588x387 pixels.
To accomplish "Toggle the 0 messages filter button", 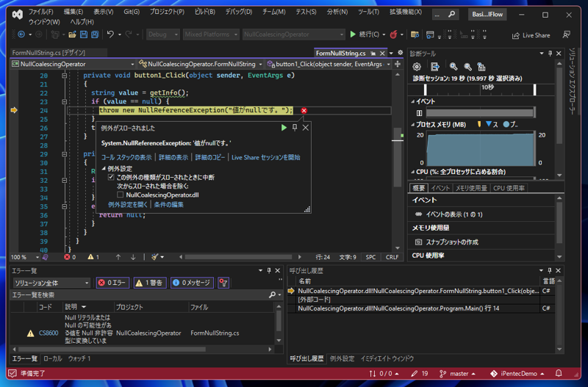I will click(192, 283).
